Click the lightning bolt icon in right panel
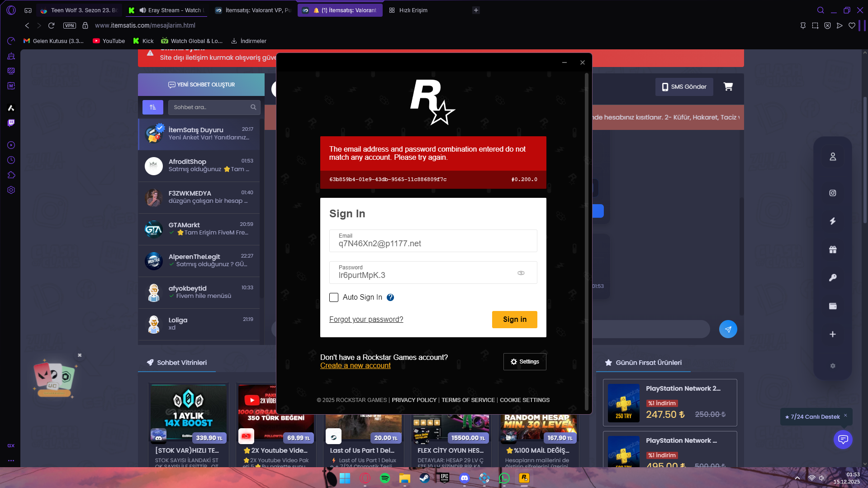The image size is (868, 488). (833, 221)
